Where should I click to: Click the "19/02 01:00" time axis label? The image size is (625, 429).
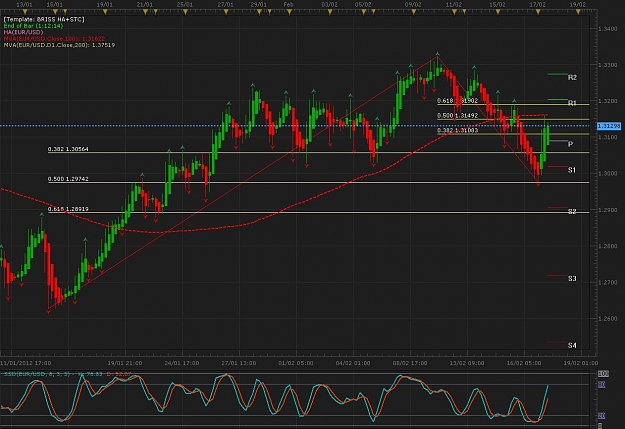581,363
